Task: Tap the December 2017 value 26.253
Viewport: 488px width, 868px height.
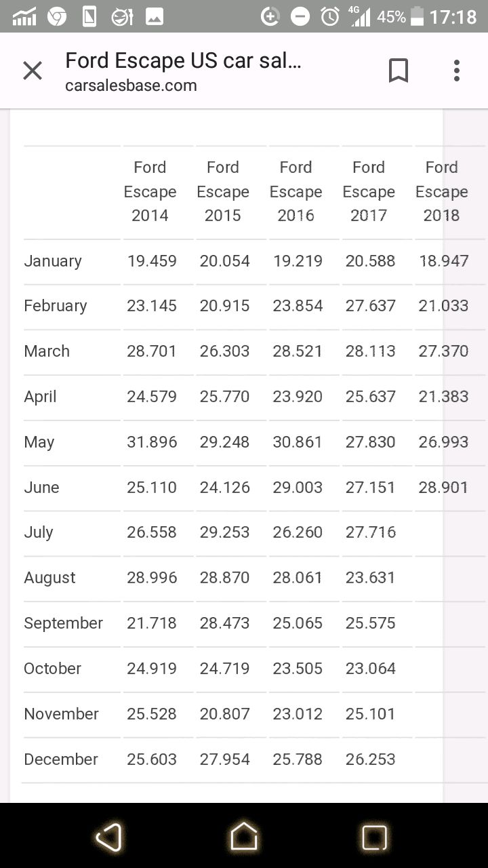Action: click(x=370, y=759)
